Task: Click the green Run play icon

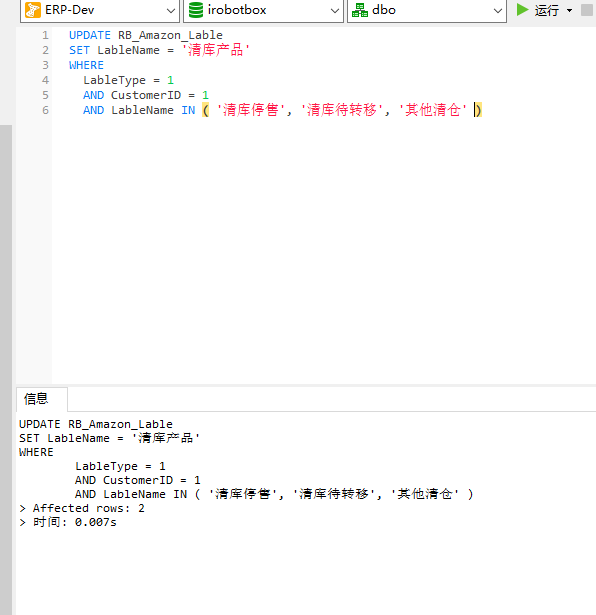Action: coord(522,10)
